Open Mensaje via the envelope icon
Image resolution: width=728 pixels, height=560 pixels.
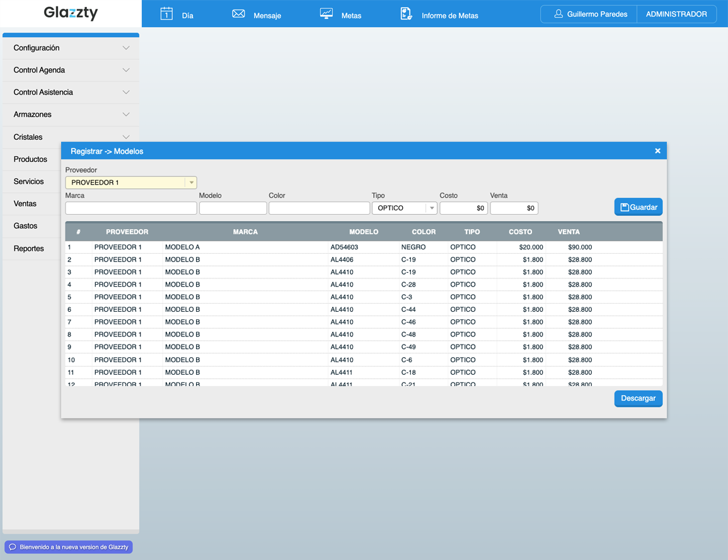pyautogui.click(x=238, y=13)
